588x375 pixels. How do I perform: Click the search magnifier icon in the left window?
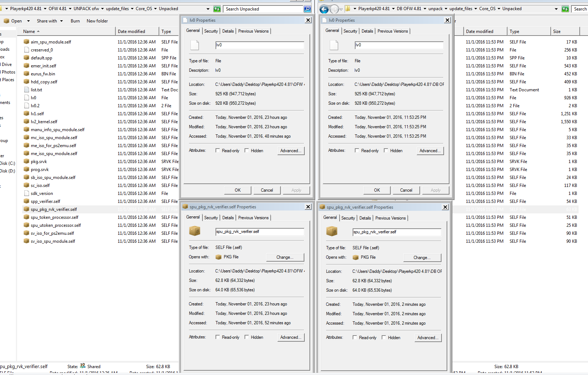[307, 9]
